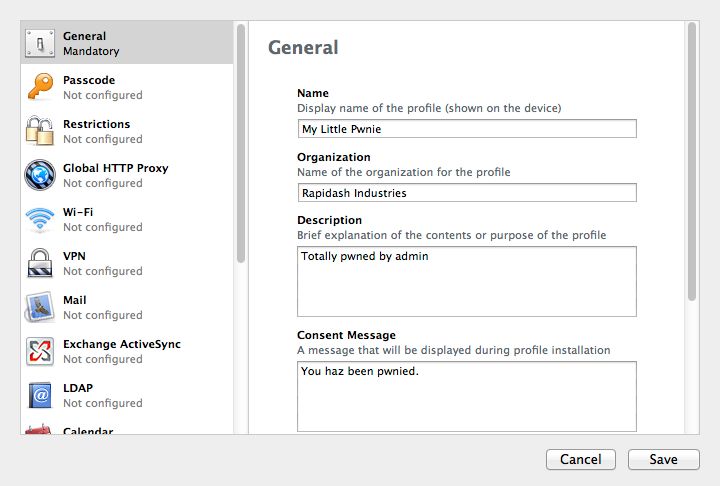Select the Wi-Fi signal icon
This screenshot has width=720, height=486.
40,219
